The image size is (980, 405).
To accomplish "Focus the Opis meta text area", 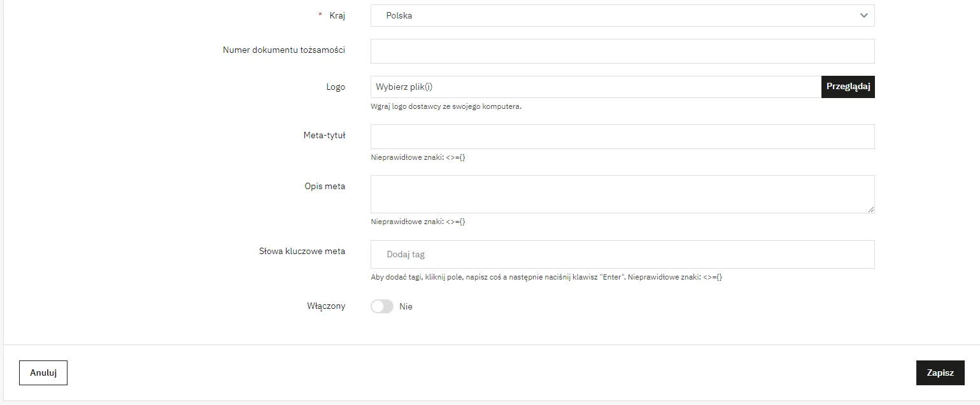I will (622, 194).
